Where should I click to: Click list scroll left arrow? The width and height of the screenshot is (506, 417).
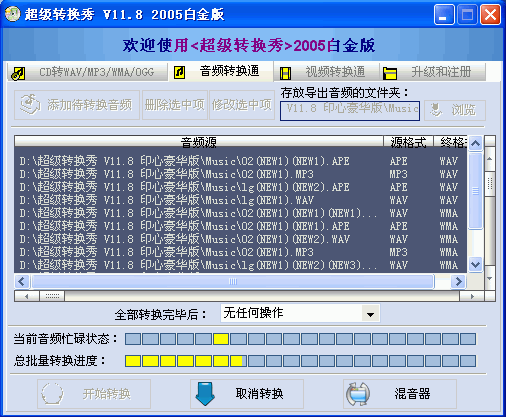click(x=22, y=282)
